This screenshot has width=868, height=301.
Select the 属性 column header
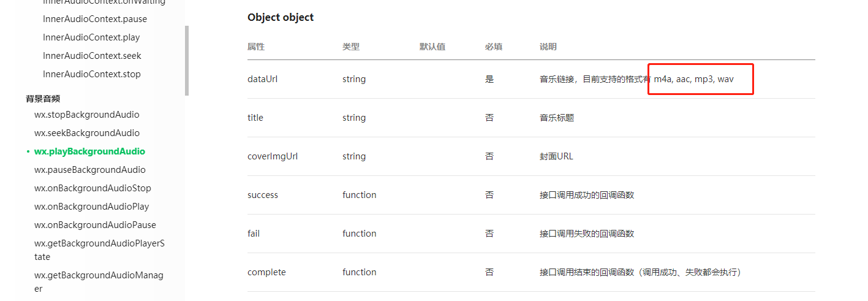click(x=256, y=47)
